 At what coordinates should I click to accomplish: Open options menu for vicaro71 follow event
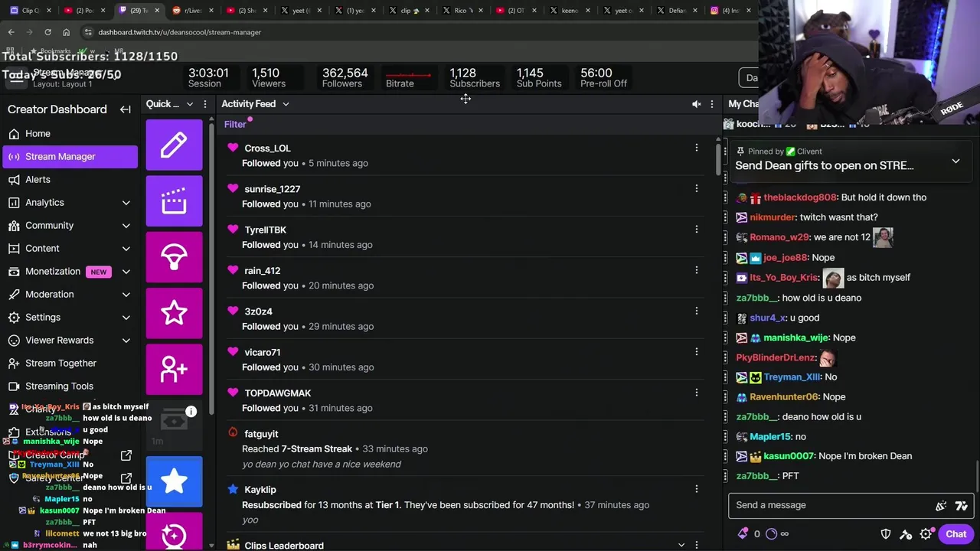[x=697, y=351]
